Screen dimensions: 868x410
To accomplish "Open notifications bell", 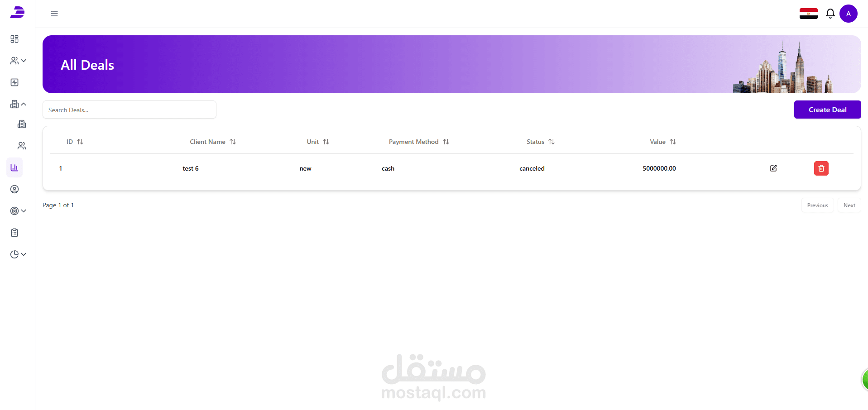I will tap(830, 14).
